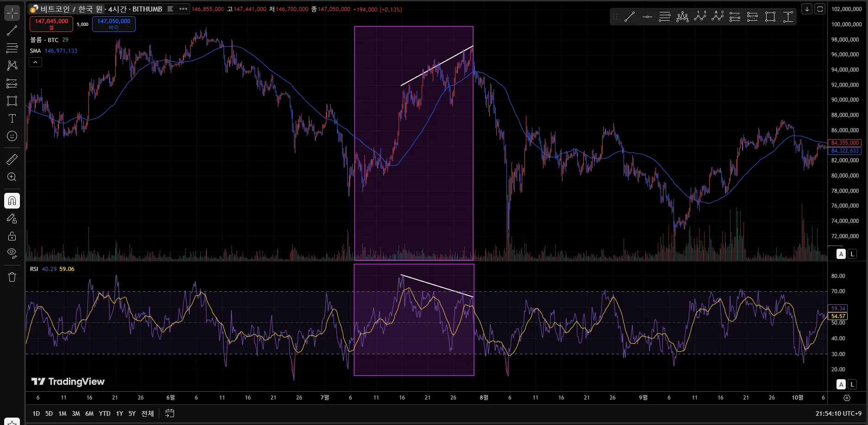868x425 pixels.
Task: Grab the floating toolbar drag handle
Action: click(615, 17)
